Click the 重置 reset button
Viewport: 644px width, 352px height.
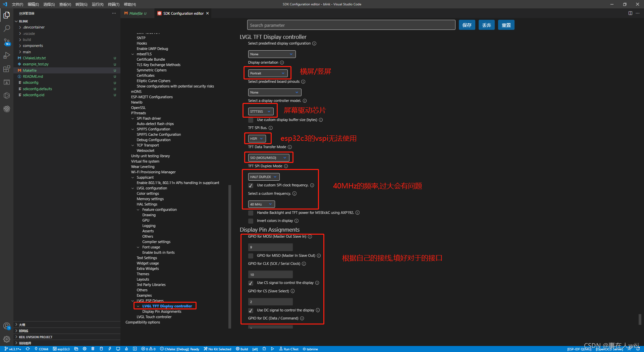[x=506, y=25]
